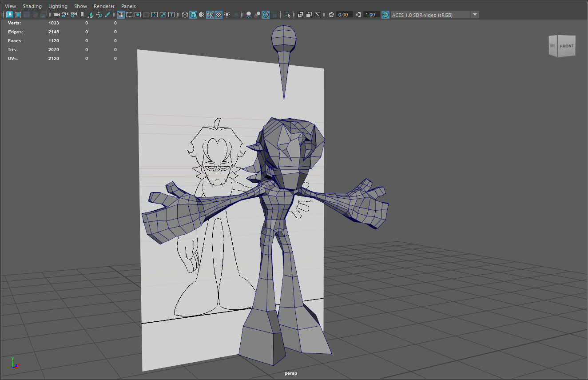Click the Gamma contrast icon
This screenshot has height=380, width=588.
pos(359,15)
